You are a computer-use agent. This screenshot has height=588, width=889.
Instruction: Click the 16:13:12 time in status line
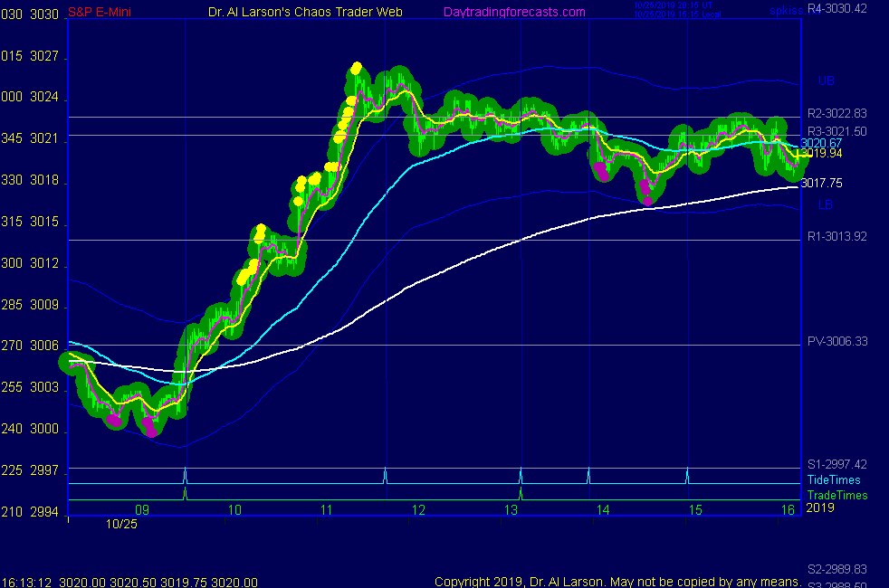(x=26, y=583)
